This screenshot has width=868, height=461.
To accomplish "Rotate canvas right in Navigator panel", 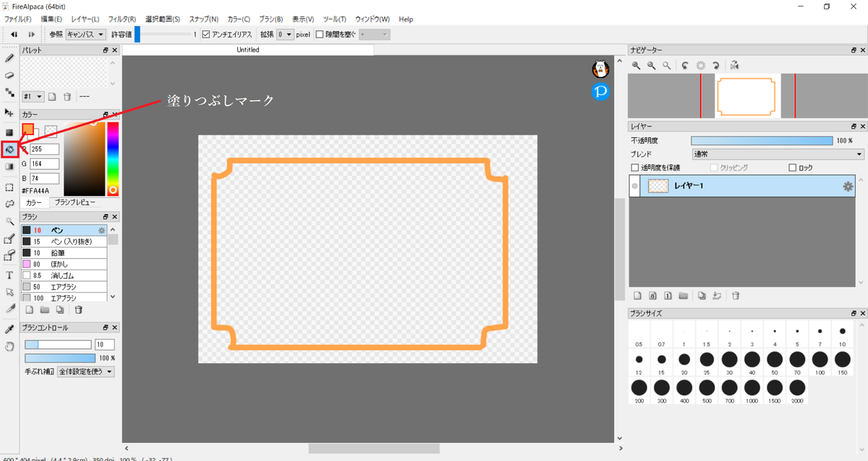I will [x=715, y=65].
